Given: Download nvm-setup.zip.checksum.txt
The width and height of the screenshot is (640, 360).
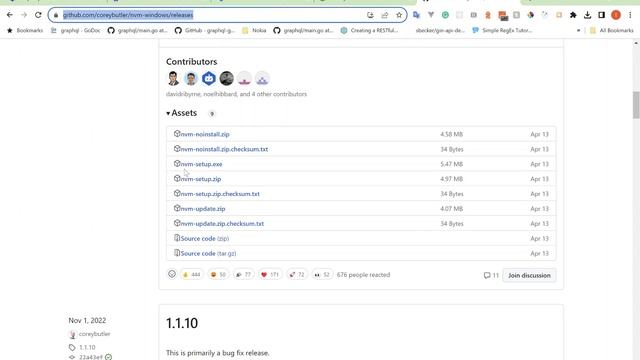Looking at the screenshot, I should (x=220, y=194).
